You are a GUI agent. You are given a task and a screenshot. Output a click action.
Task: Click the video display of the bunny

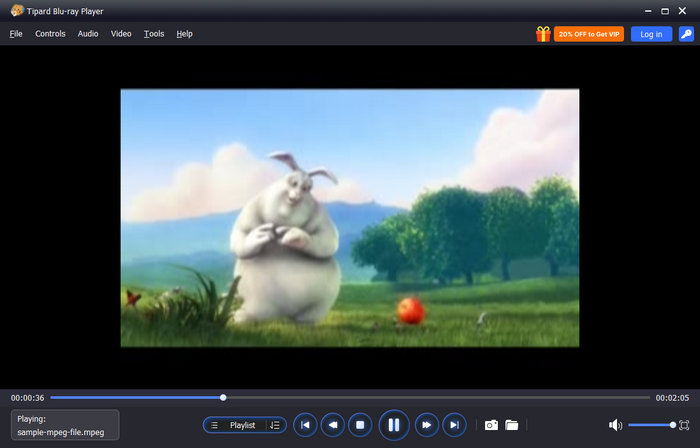[350, 218]
